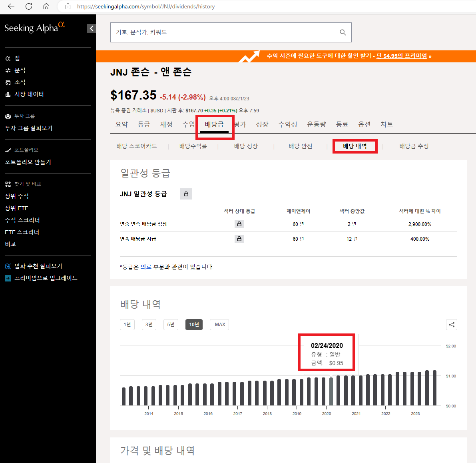Click the lock in 연속 배당금 지급 row
This screenshot has height=463, width=476.
(239, 239)
